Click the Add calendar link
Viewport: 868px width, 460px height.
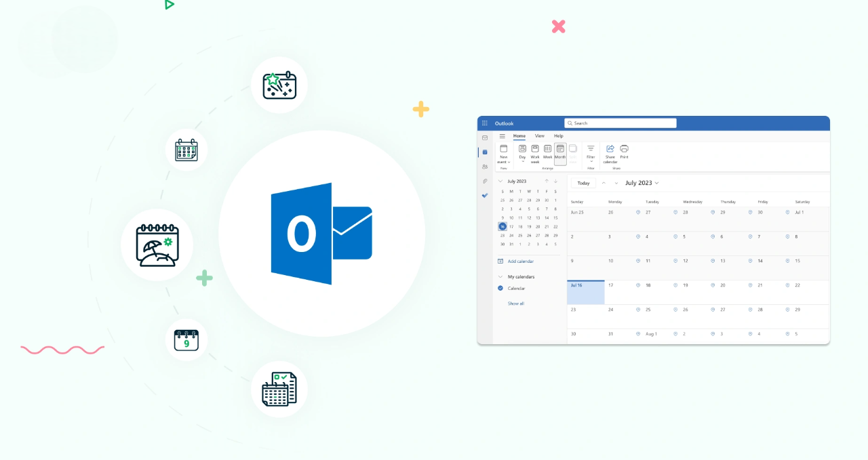521,261
